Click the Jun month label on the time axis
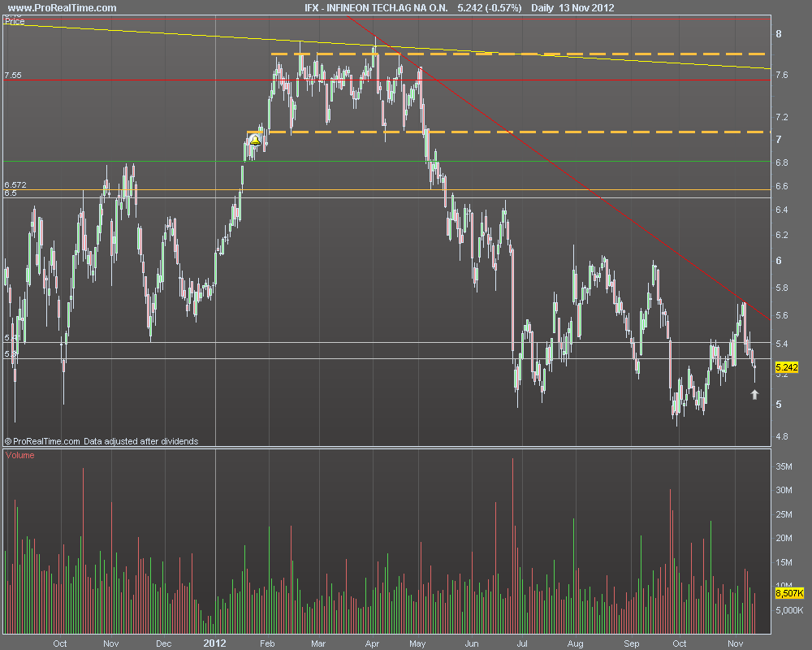This screenshot has width=812, height=650. (x=471, y=643)
